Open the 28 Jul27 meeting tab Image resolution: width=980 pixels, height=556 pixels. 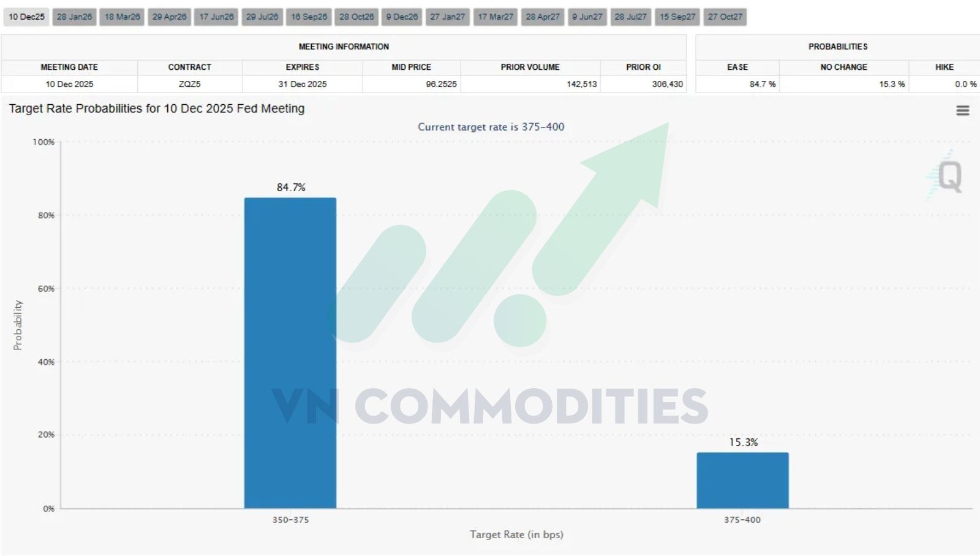click(x=630, y=17)
